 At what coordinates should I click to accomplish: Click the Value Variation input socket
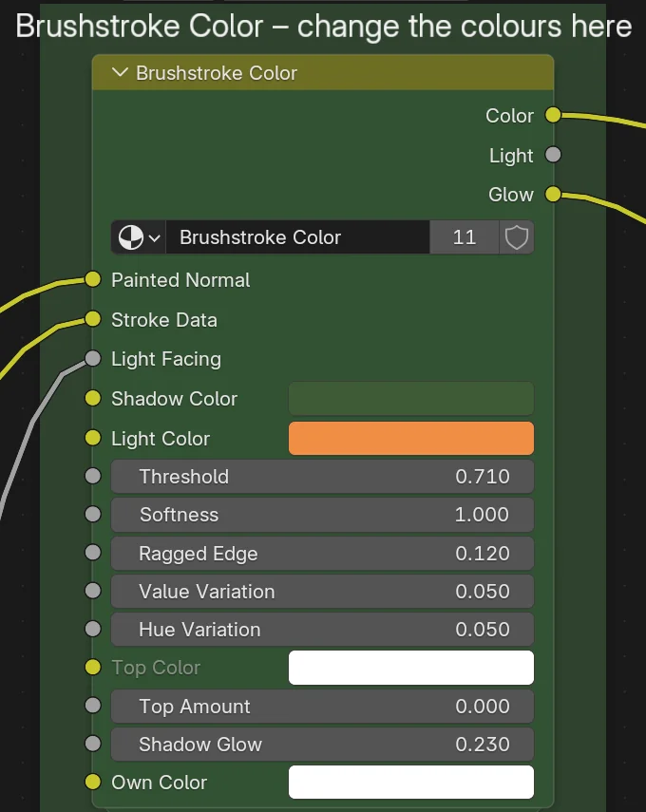(93, 591)
